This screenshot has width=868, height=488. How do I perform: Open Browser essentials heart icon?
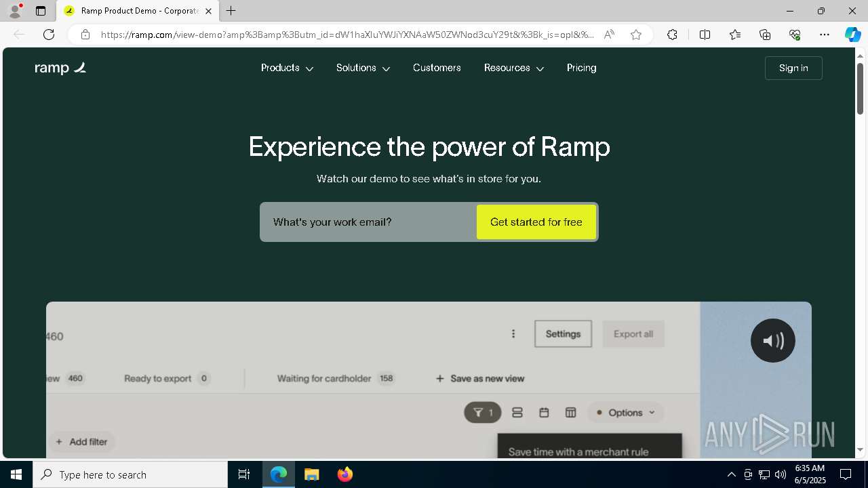(795, 35)
